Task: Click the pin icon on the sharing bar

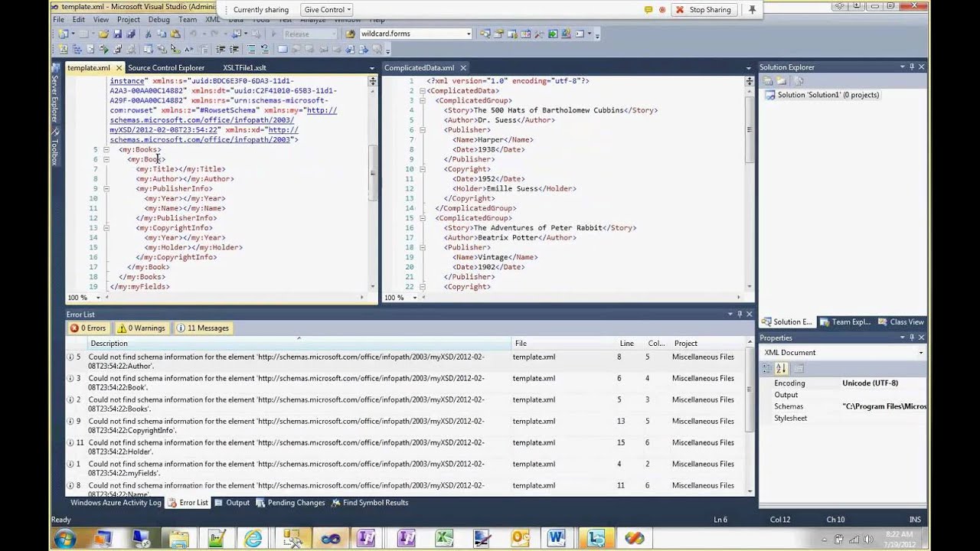Action: click(x=752, y=10)
